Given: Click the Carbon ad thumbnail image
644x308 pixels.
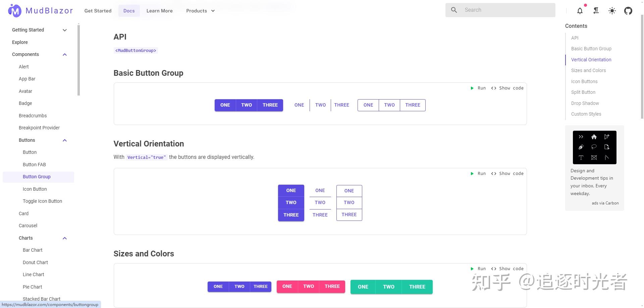Looking at the screenshot, I should tap(594, 147).
